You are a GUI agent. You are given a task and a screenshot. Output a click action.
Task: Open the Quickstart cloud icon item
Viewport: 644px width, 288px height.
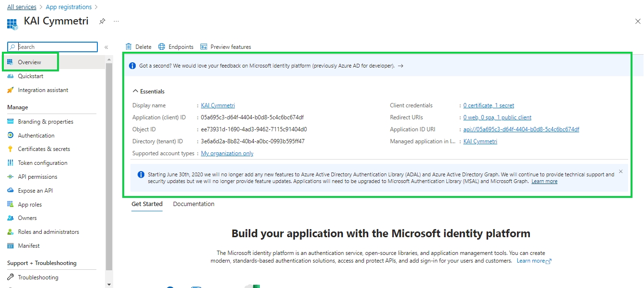(x=11, y=76)
